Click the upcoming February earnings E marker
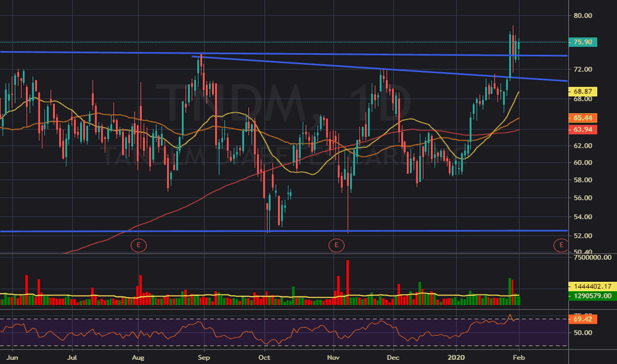 pos(561,245)
